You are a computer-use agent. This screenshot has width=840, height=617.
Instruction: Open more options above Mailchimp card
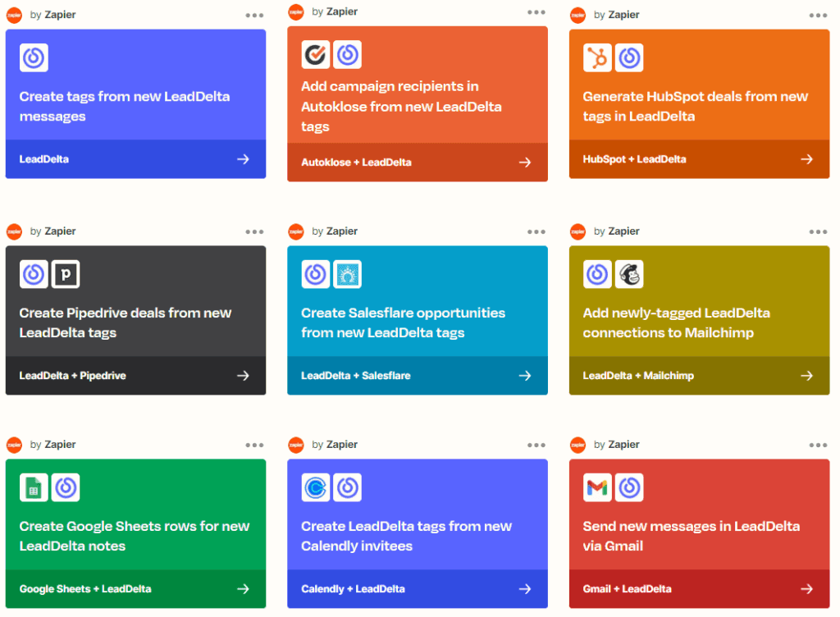[x=818, y=232]
